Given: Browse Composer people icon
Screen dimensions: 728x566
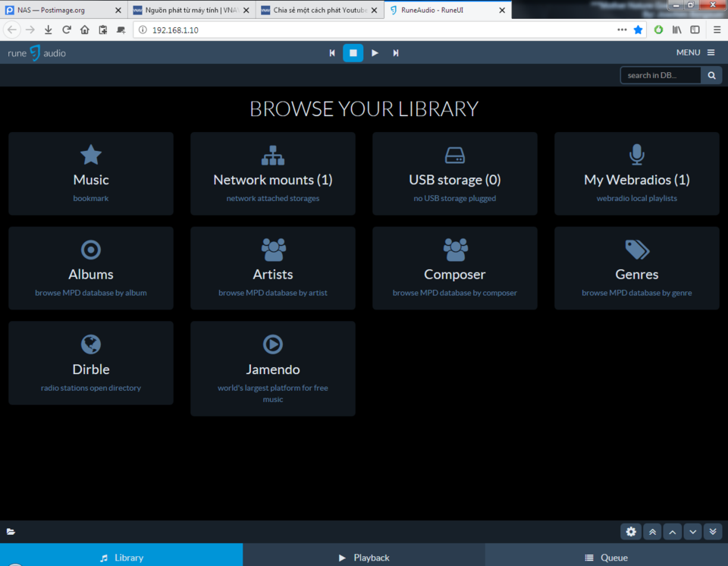Looking at the screenshot, I should [x=455, y=250].
